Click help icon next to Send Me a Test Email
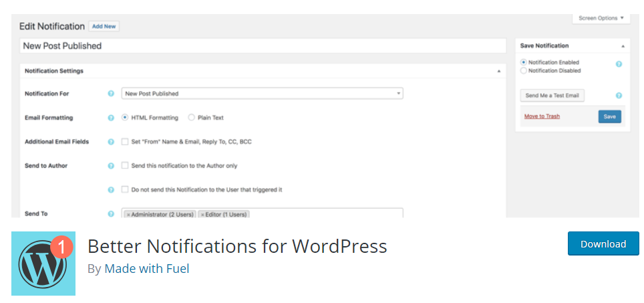644x303 pixels. (619, 96)
